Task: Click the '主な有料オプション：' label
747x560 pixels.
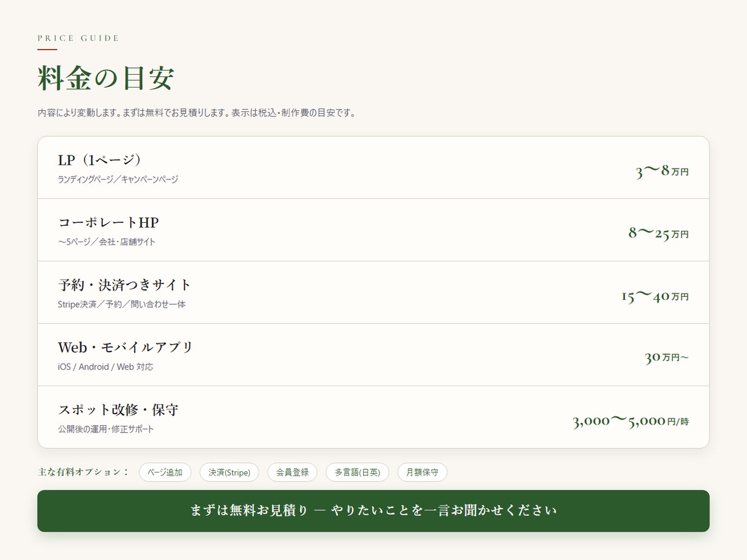Action: [x=84, y=472]
